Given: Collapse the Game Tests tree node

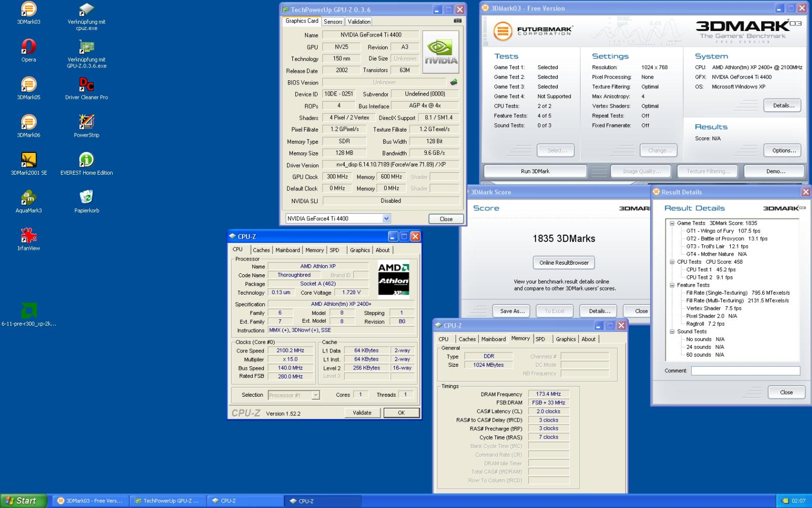Looking at the screenshot, I should point(672,223).
